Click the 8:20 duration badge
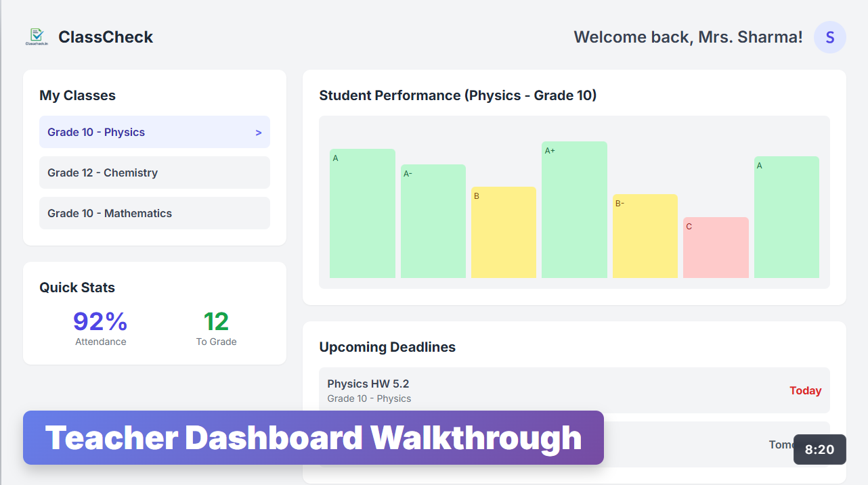The height and width of the screenshot is (485, 868). (819, 450)
